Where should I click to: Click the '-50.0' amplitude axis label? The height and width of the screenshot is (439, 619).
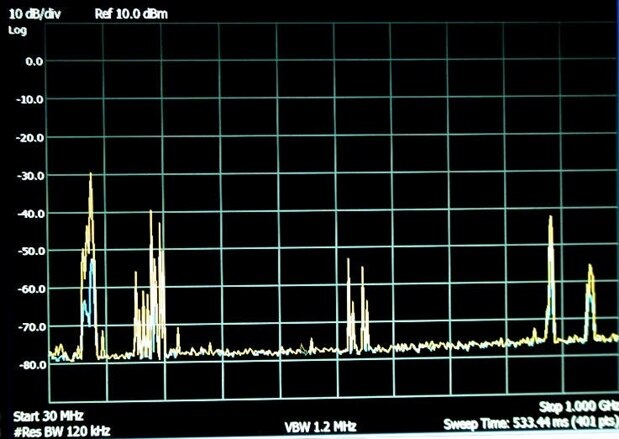(32, 251)
